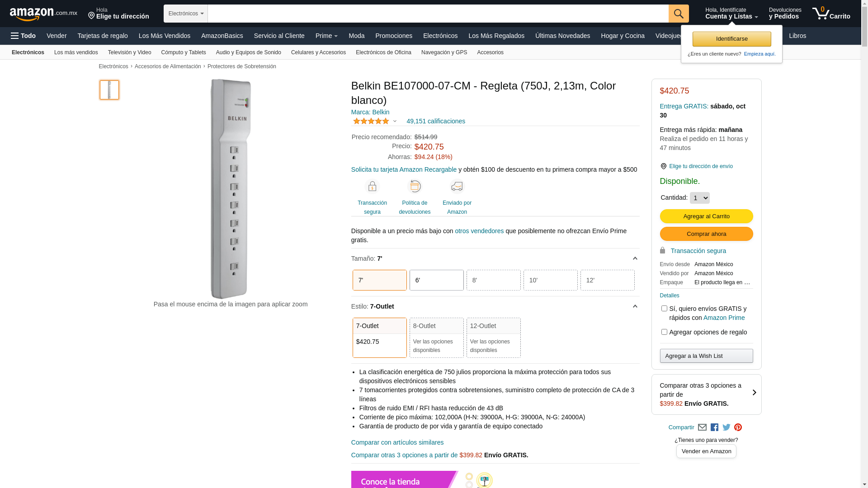Viewport: 868px width, 488px height.
Task: Go to Celulares y Accesorios tab
Action: [318, 52]
